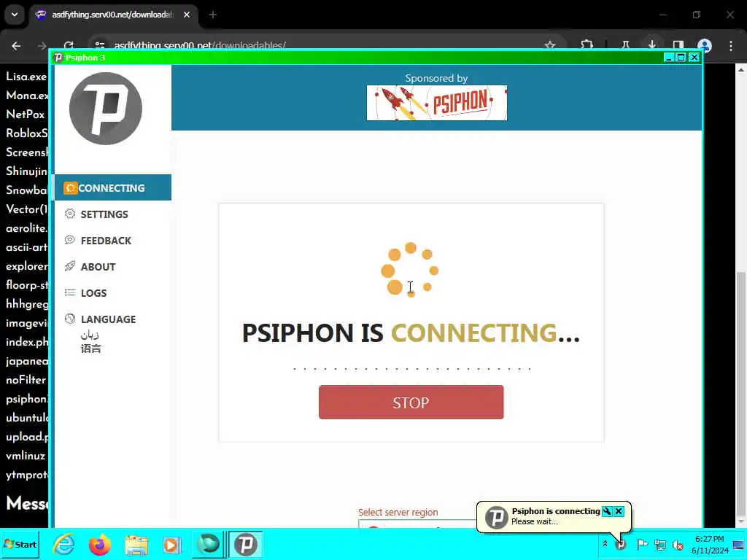The image size is (747, 560).
Task: Click the noFilter link in browser page
Action: click(26, 380)
